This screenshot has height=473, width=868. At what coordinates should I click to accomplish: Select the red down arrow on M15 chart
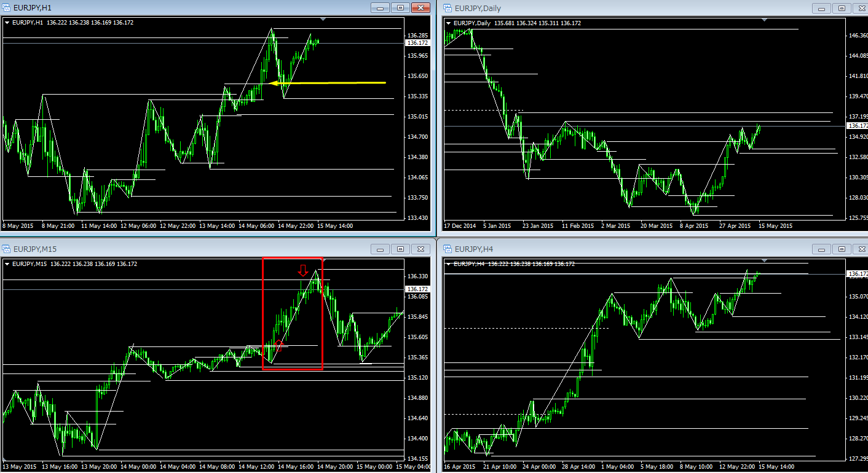tap(302, 271)
